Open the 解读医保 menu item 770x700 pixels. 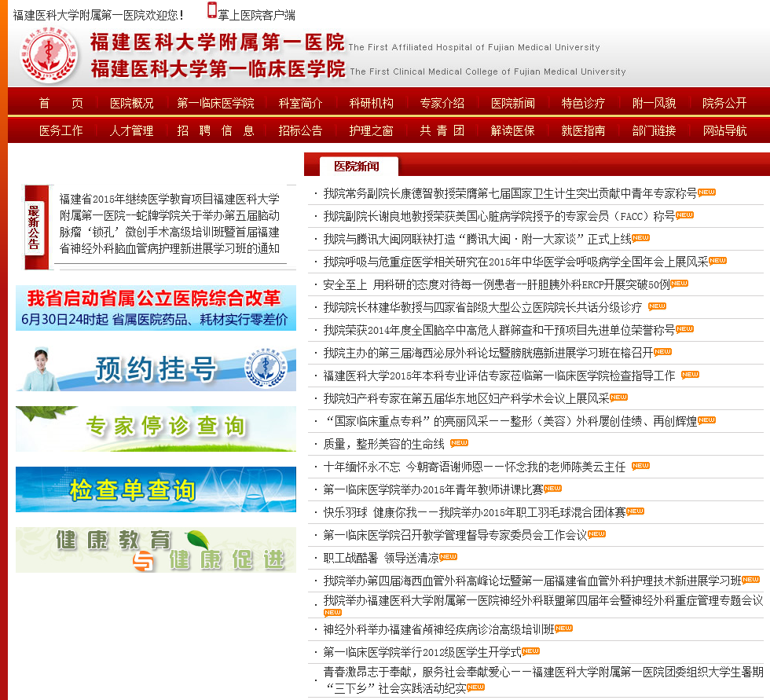[x=512, y=130]
